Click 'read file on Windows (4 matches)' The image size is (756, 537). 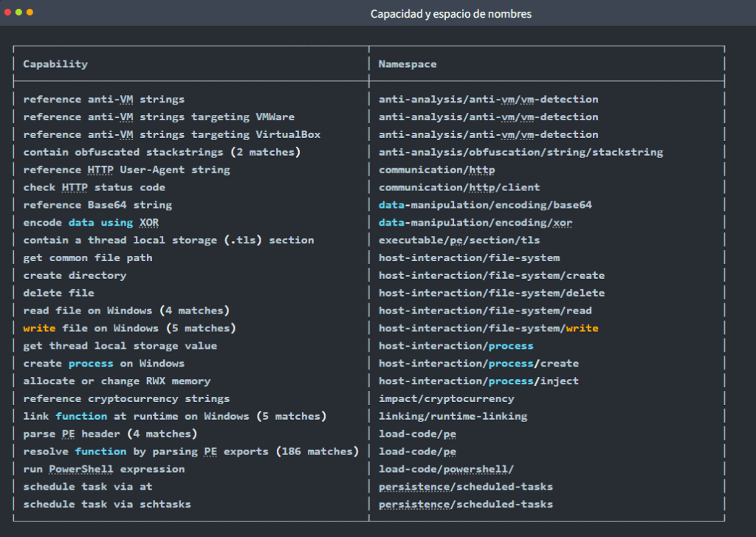tap(126, 311)
